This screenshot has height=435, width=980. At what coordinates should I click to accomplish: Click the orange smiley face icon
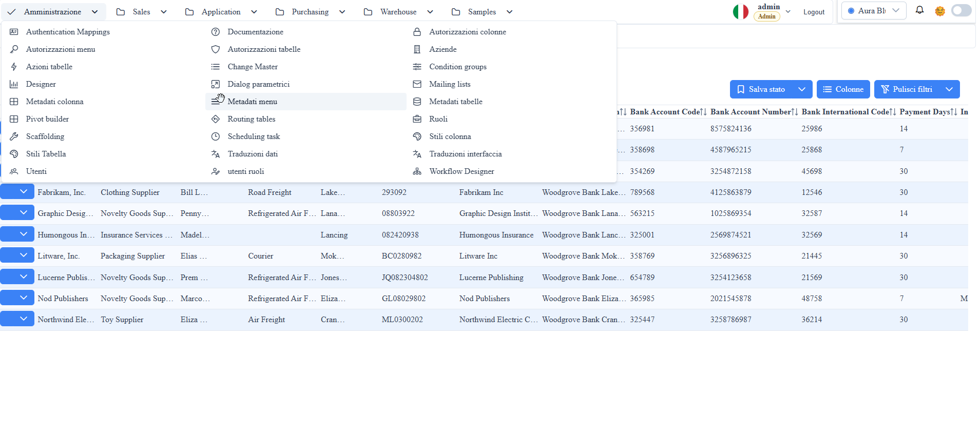coord(940,11)
